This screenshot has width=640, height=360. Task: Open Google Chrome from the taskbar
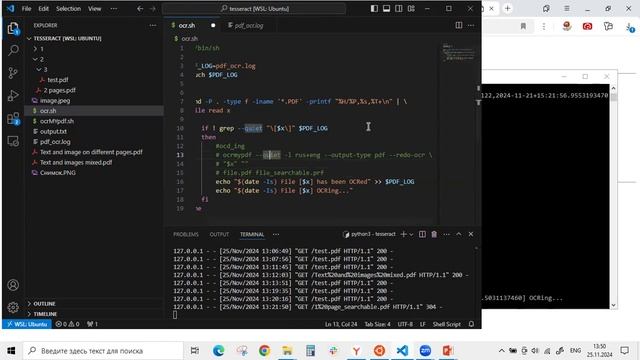tap(264, 351)
